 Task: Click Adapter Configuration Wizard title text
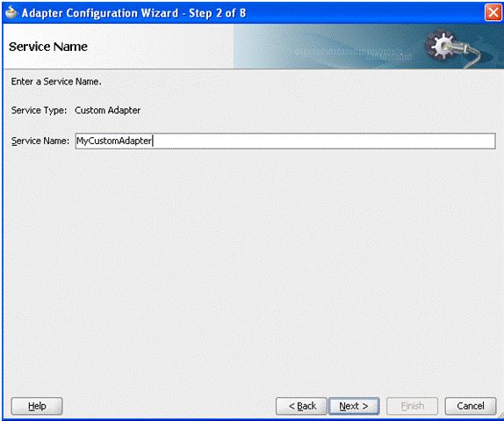click(x=100, y=13)
